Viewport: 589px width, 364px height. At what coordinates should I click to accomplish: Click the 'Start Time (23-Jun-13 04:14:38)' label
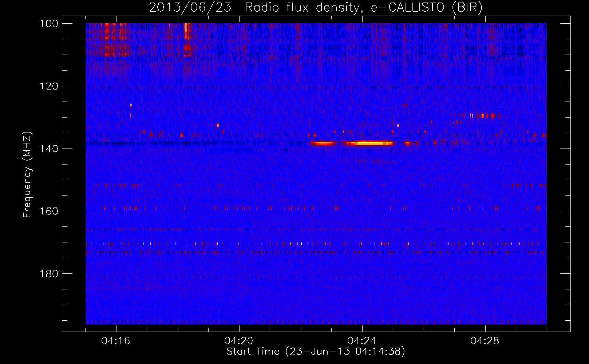[x=316, y=352]
